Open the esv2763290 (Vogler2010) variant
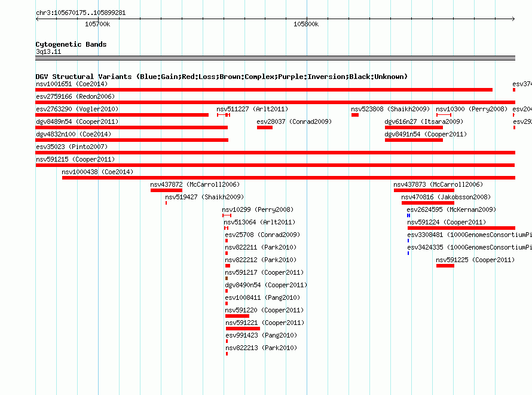 coord(77,109)
